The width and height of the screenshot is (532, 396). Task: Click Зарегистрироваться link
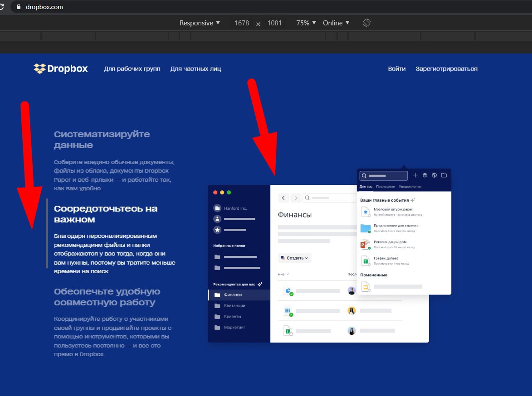[x=446, y=68]
